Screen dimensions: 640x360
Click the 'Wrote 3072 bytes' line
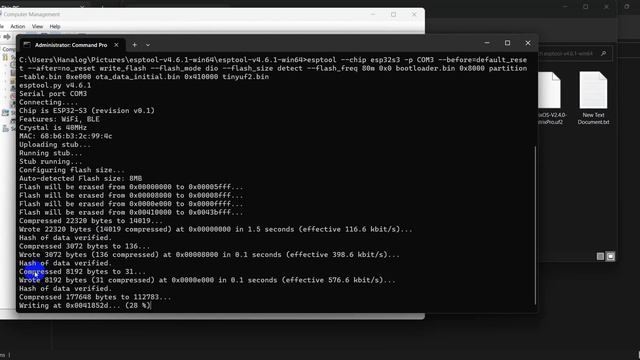(209, 255)
